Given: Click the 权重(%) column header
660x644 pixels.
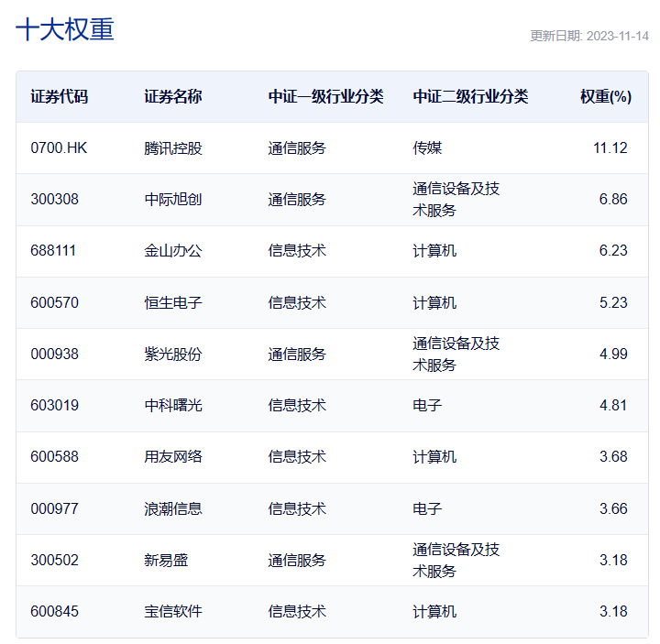Looking at the screenshot, I should click(x=605, y=96).
